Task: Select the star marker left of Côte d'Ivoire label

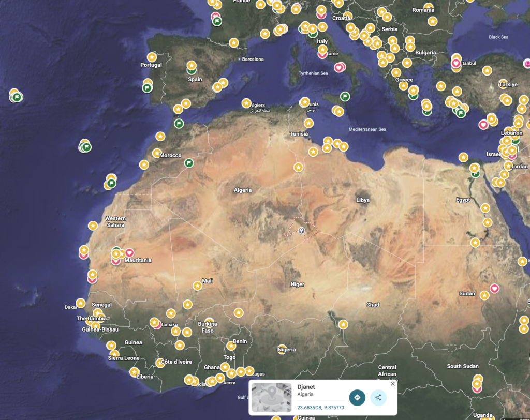Action: tap(160, 363)
